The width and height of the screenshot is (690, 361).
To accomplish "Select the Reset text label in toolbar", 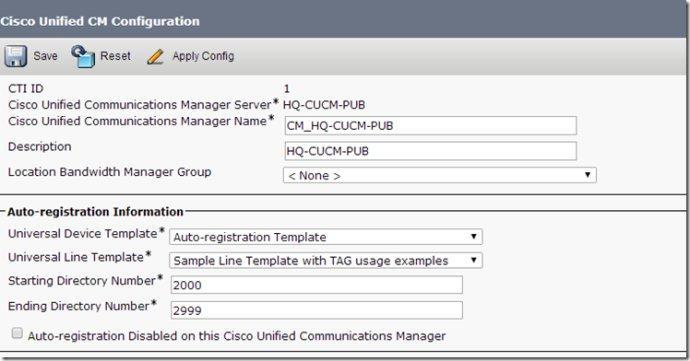I will click(x=115, y=56).
